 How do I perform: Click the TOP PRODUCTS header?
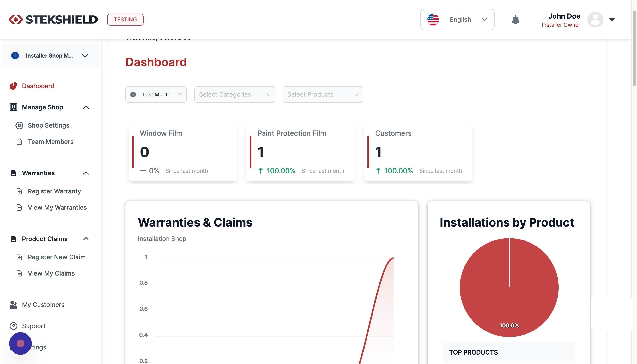point(474,352)
